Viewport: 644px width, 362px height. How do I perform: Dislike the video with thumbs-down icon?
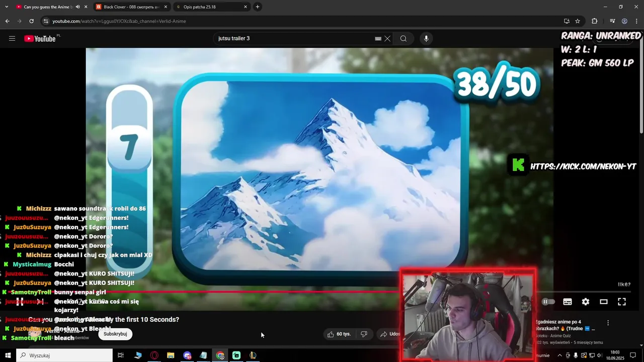pos(364,334)
